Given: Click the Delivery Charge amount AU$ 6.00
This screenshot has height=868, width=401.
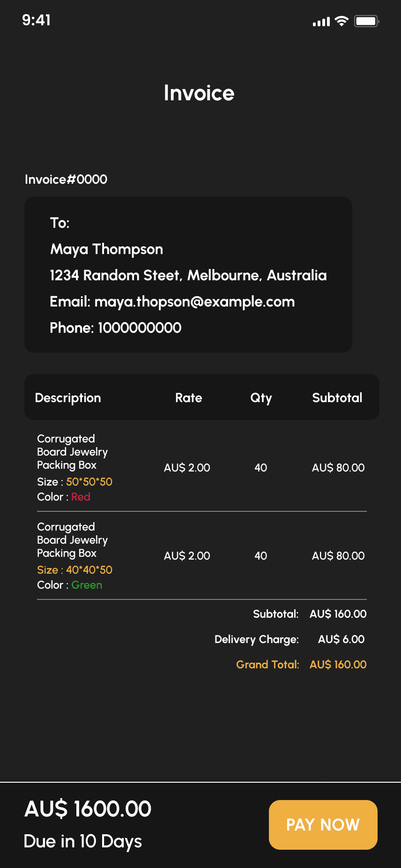Looking at the screenshot, I should pos(341,639).
